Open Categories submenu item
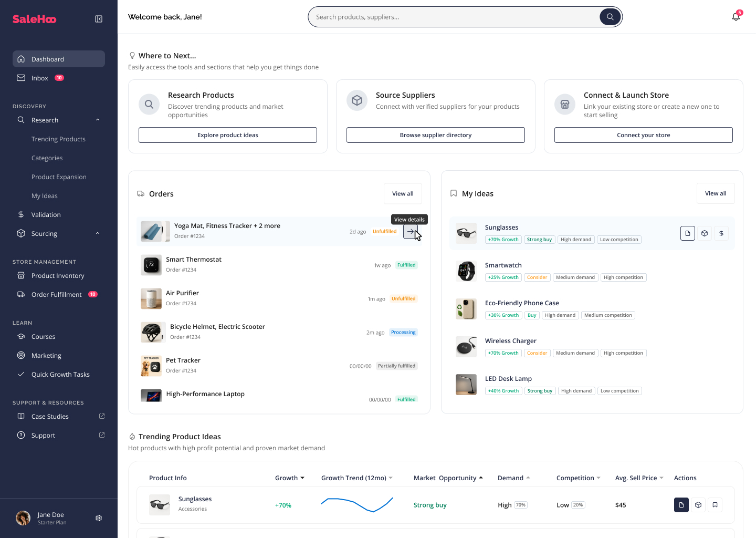756x538 pixels. click(x=47, y=158)
